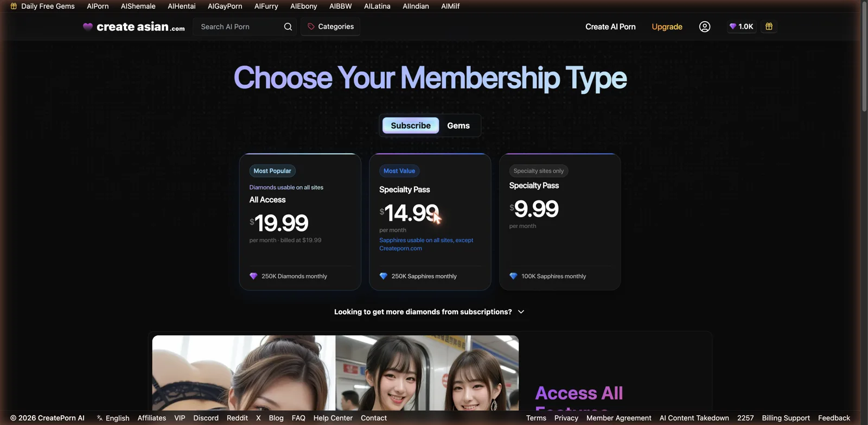868x425 pixels.
Task: Select the Subscribe toggle option
Action: click(411, 125)
